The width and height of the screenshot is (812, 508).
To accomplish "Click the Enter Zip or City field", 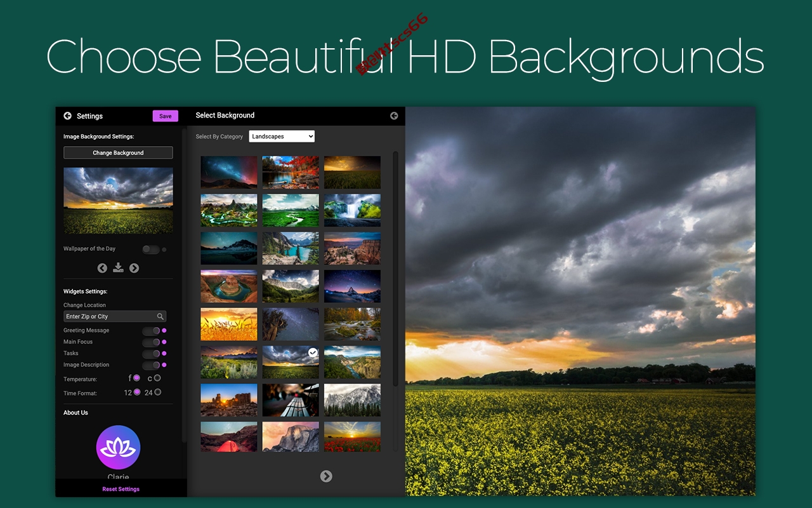I will 115,316.
